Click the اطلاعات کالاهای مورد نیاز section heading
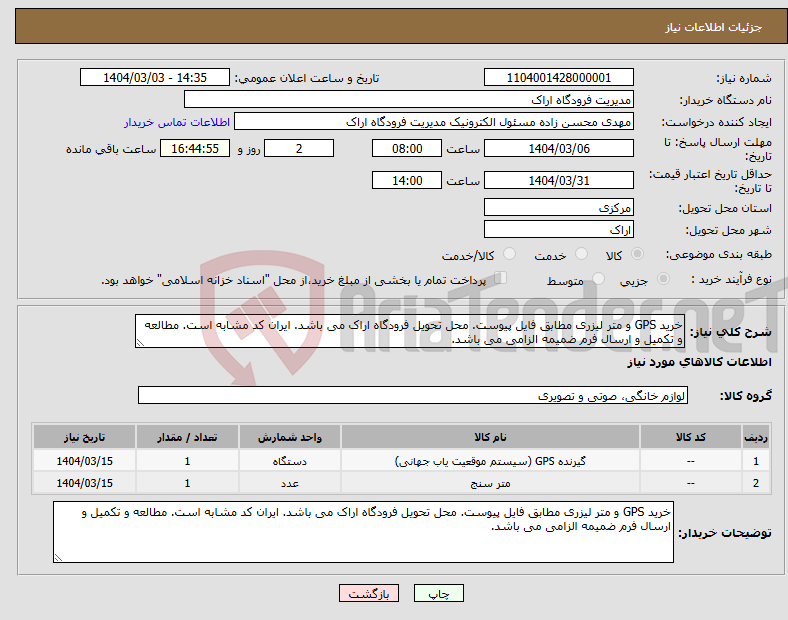The height and width of the screenshot is (620, 788). (x=699, y=362)
